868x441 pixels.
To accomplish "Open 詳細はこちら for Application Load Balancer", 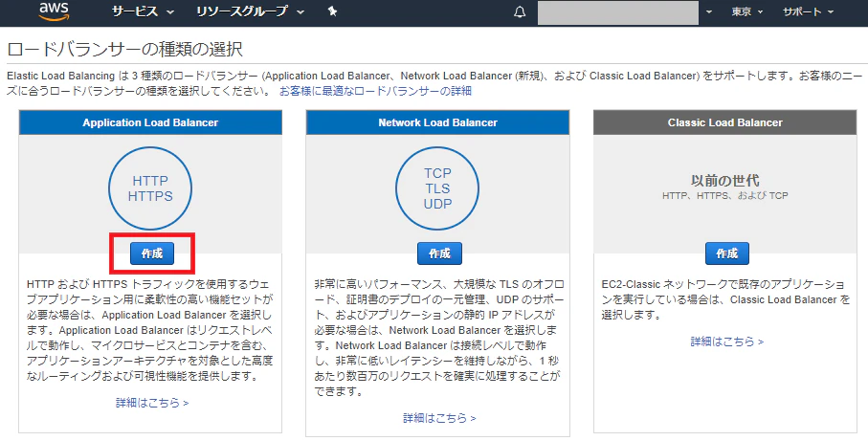I will (x=152, y=403).
